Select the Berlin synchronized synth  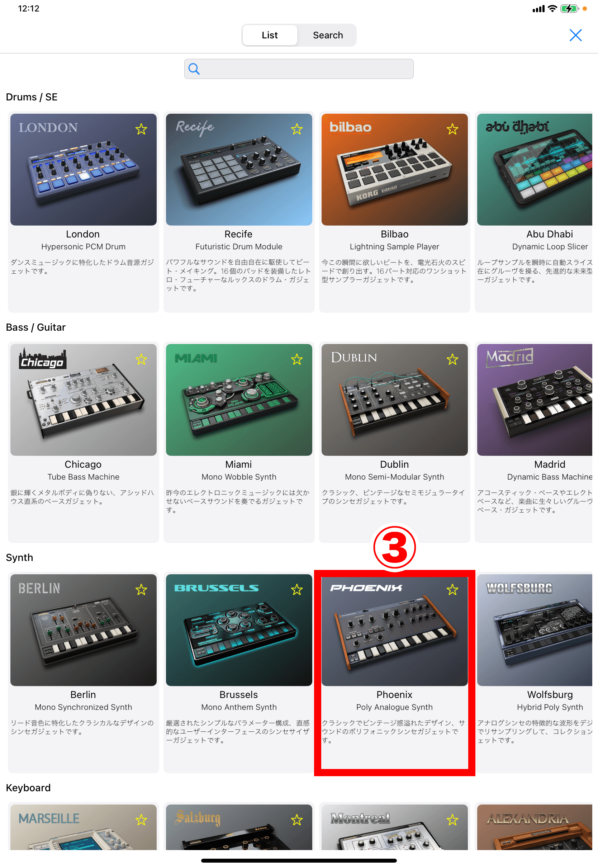[83, 630]
